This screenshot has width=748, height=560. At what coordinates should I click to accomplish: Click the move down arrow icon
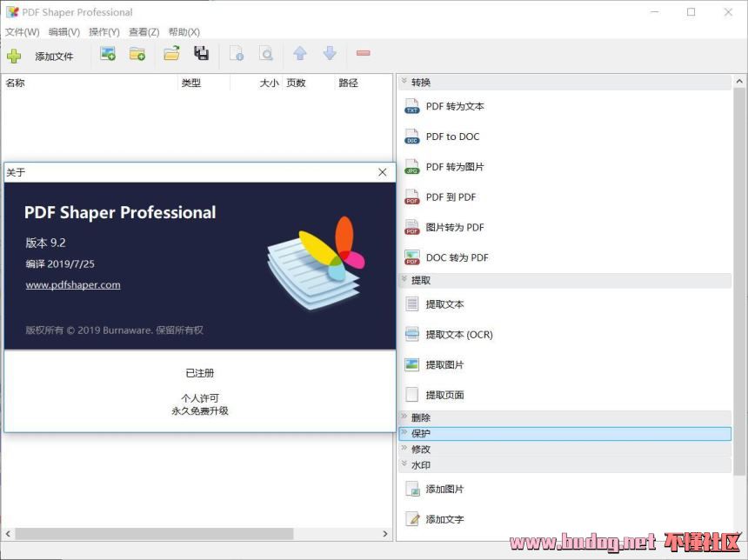pos(330,53)
